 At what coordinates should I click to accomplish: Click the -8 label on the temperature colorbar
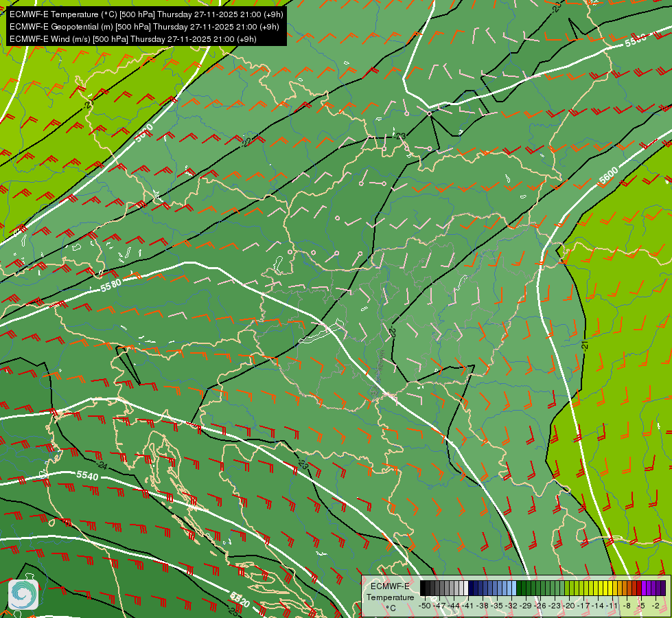(627, 606)
